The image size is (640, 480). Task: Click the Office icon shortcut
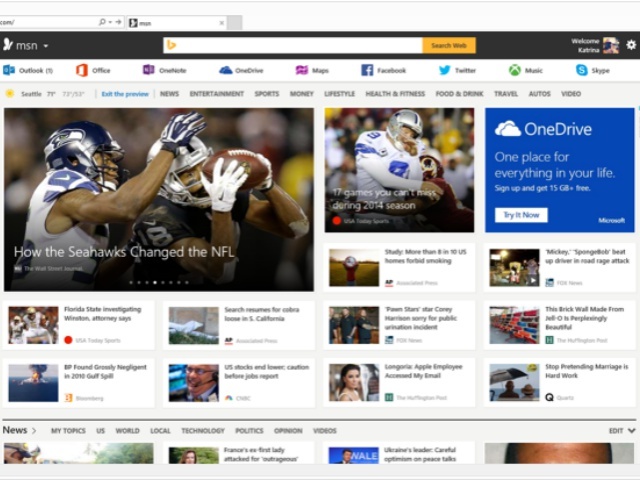click(82, 70)
